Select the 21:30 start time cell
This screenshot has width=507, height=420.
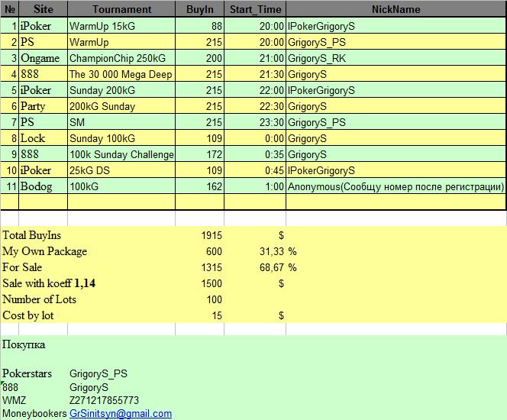(255, 74)
